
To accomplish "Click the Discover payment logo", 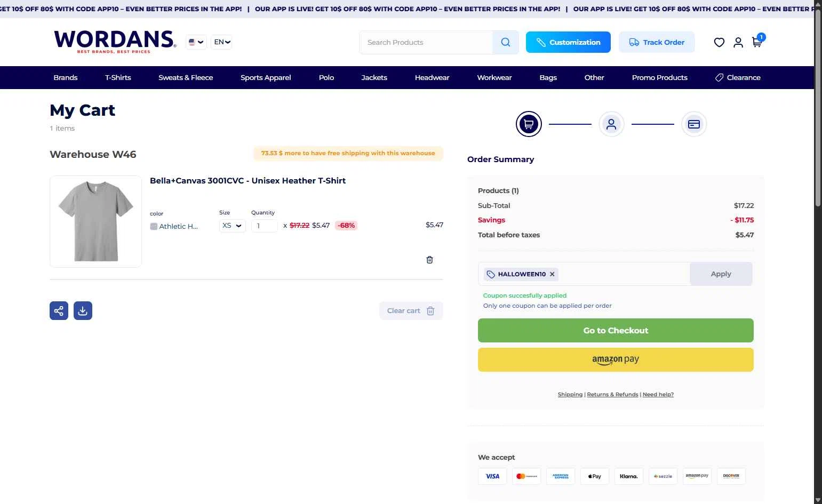I will point(731,476).
